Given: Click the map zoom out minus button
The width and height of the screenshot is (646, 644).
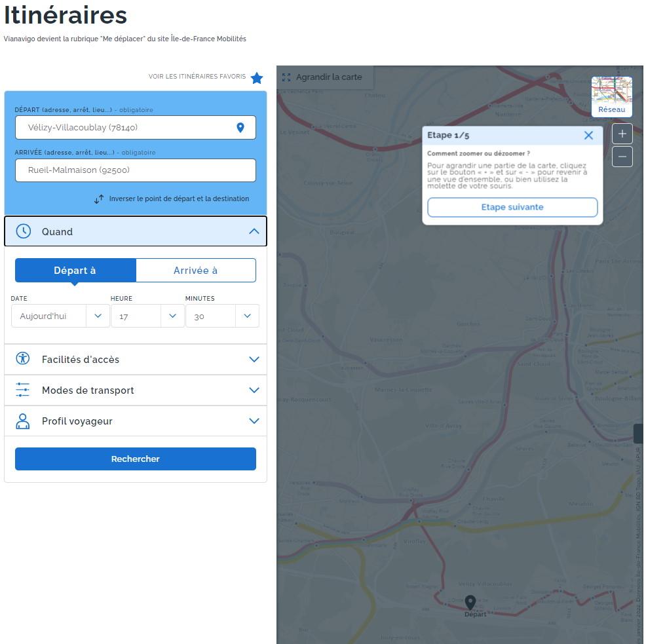Looking at the screenshot, I should pyautogui.click(x=622, y=157).
